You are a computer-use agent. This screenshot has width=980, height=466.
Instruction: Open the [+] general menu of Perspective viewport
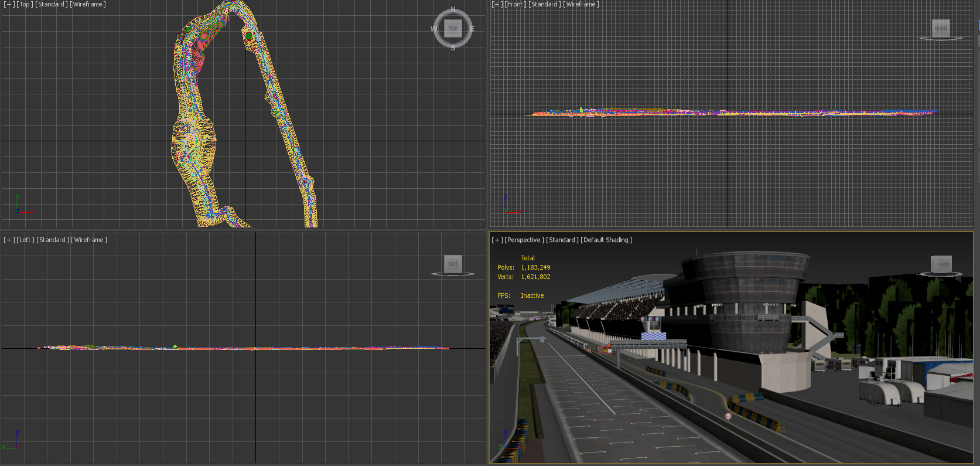(497, 240)
